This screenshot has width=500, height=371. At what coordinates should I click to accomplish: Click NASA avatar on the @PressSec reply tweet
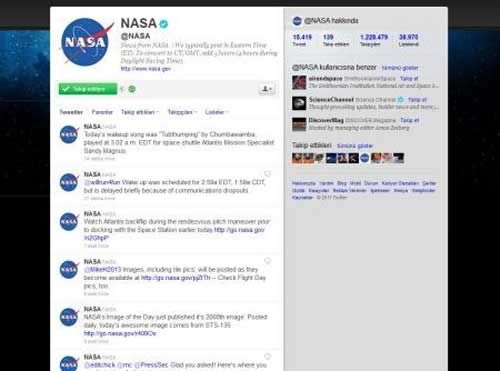69,364
